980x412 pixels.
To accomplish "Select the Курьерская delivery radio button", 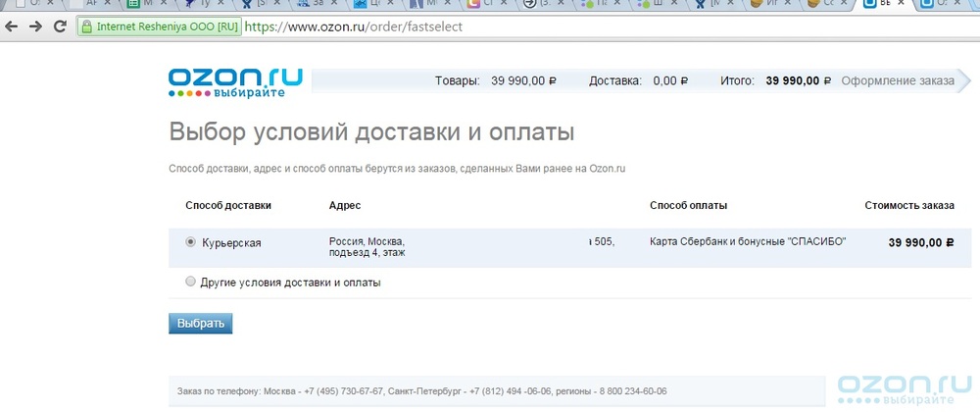I will 190,242.
